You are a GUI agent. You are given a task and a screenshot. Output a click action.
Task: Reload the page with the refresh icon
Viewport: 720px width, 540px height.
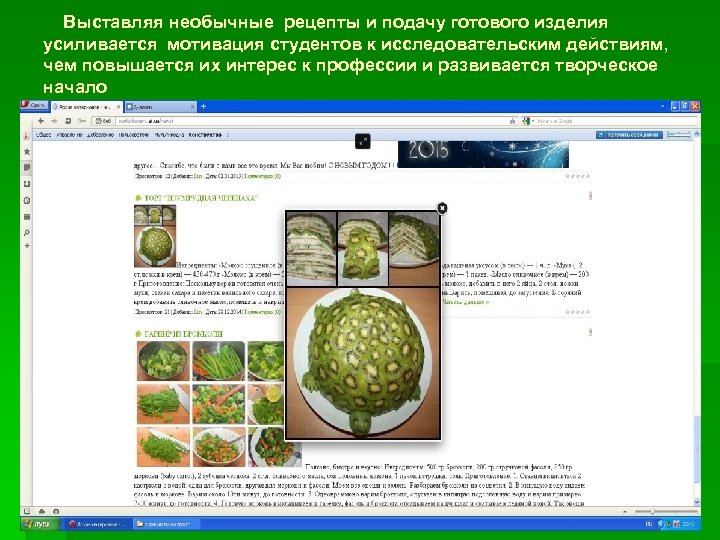(x=68, y=121)
